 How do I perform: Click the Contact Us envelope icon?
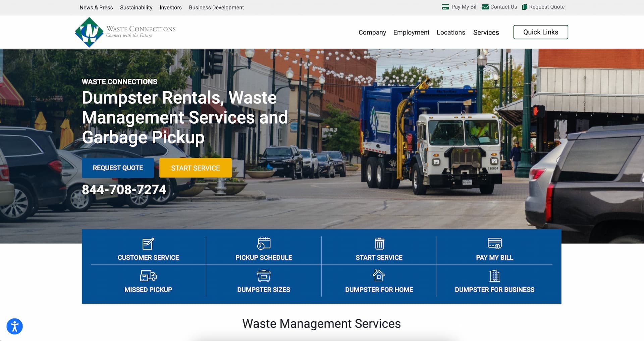(x=485, y=7)
